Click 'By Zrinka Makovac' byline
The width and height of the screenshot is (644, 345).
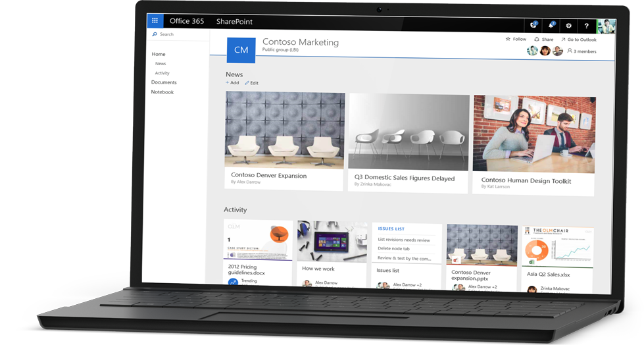click(372, 184)
